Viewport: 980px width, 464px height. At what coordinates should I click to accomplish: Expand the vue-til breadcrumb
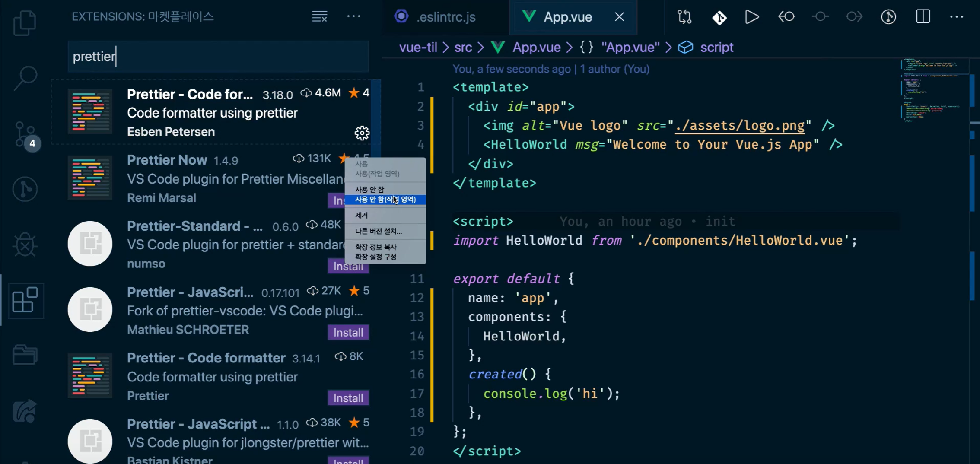[x=418, y=47]
